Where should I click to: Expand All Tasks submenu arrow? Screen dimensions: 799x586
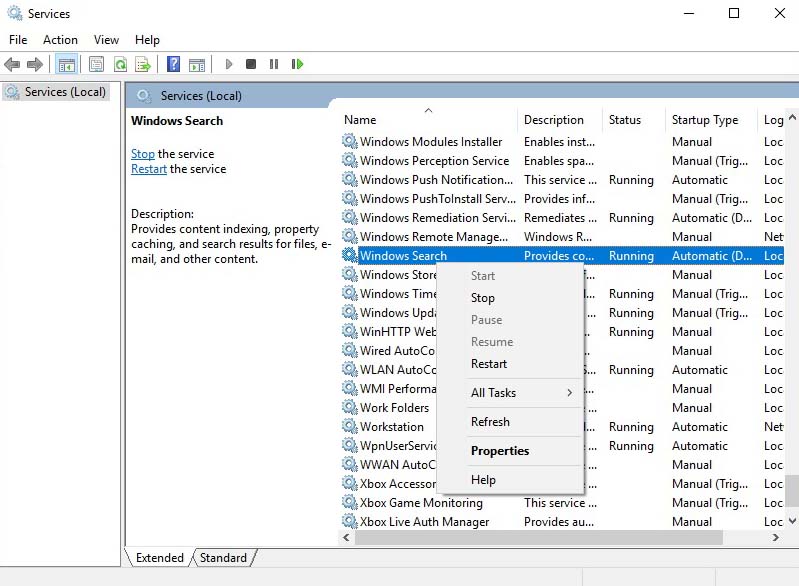click(569, 393)
